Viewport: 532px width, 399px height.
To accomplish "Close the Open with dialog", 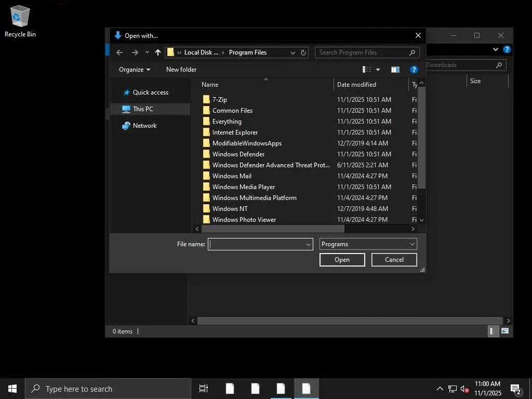I will pyautogui.click(x=418, y=35).
